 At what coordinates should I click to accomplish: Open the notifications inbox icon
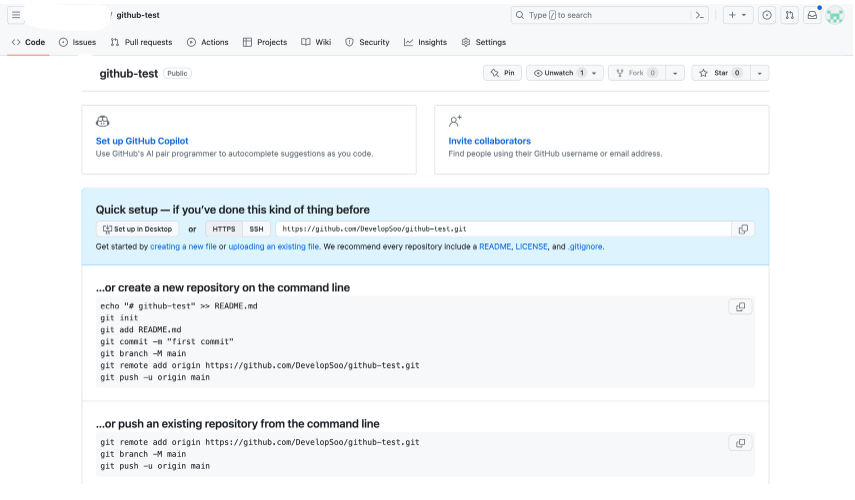pos(812,15)
